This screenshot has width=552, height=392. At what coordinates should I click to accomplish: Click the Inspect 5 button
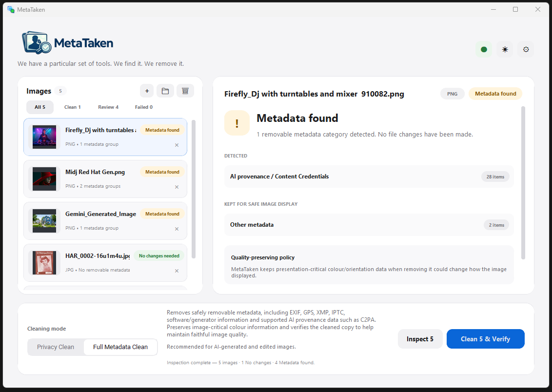(420, 339)
